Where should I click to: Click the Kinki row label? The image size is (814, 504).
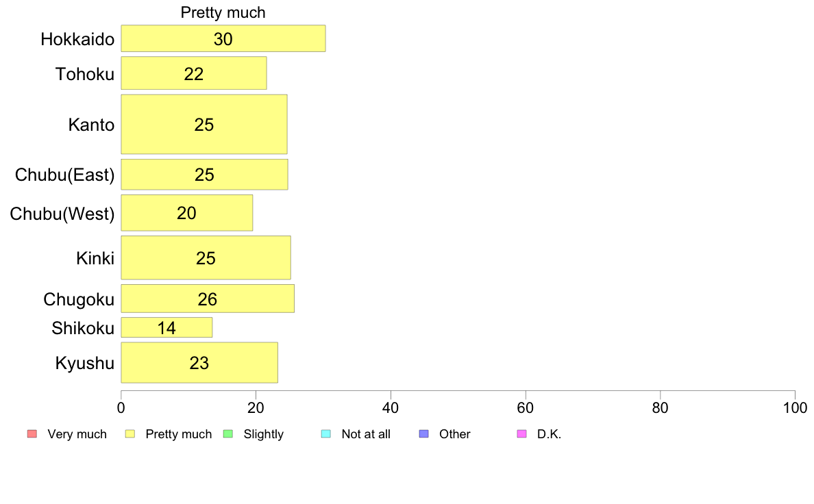click(95, 258)
